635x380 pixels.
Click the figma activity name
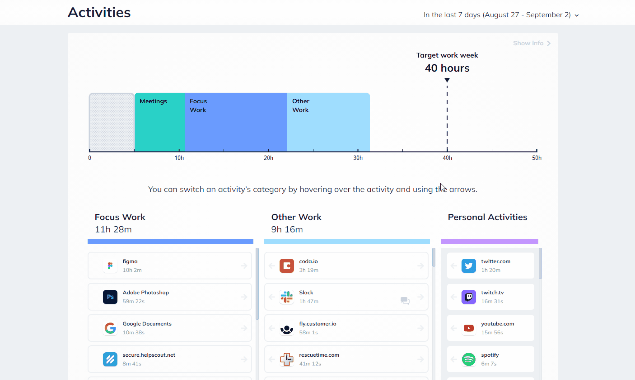pyautogui.click(x=130, y=261)
